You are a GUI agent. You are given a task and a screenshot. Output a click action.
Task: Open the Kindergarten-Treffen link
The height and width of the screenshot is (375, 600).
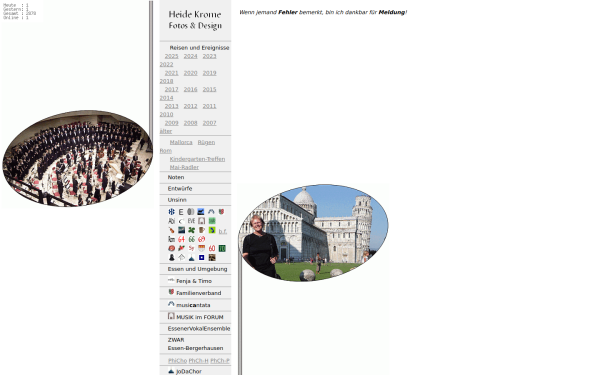197,159
